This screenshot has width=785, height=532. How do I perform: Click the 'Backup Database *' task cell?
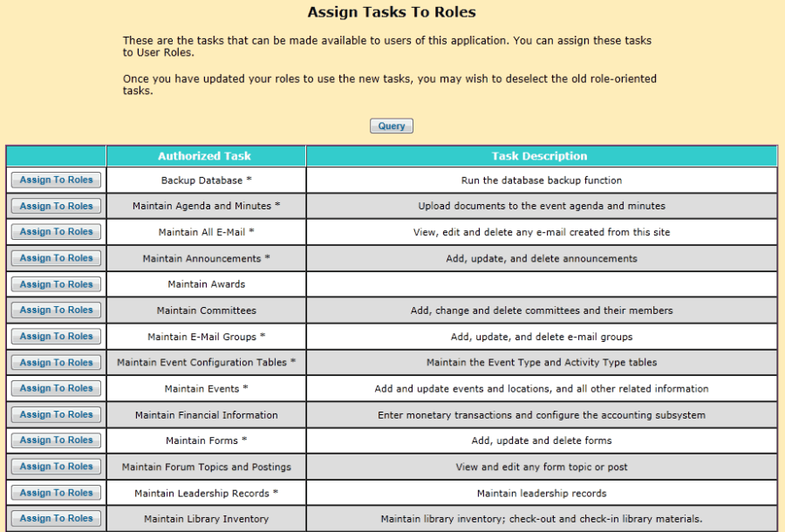tap(206, 181)
